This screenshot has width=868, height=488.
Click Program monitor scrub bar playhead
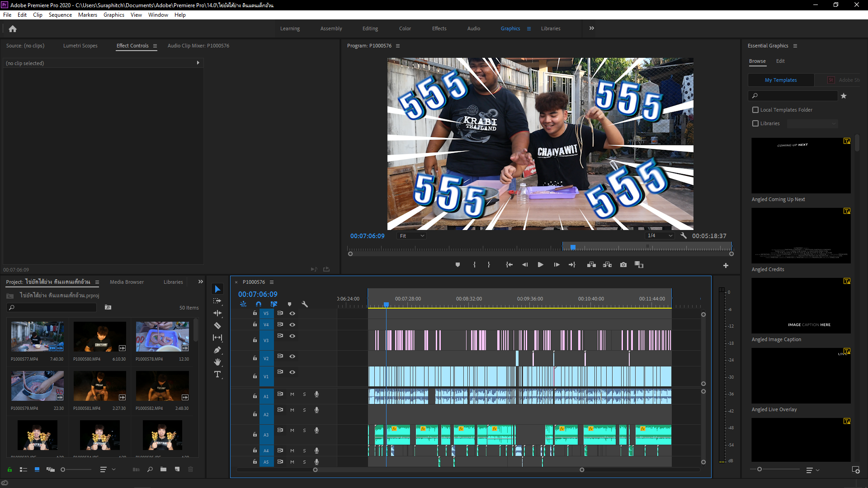pos(573,247)
